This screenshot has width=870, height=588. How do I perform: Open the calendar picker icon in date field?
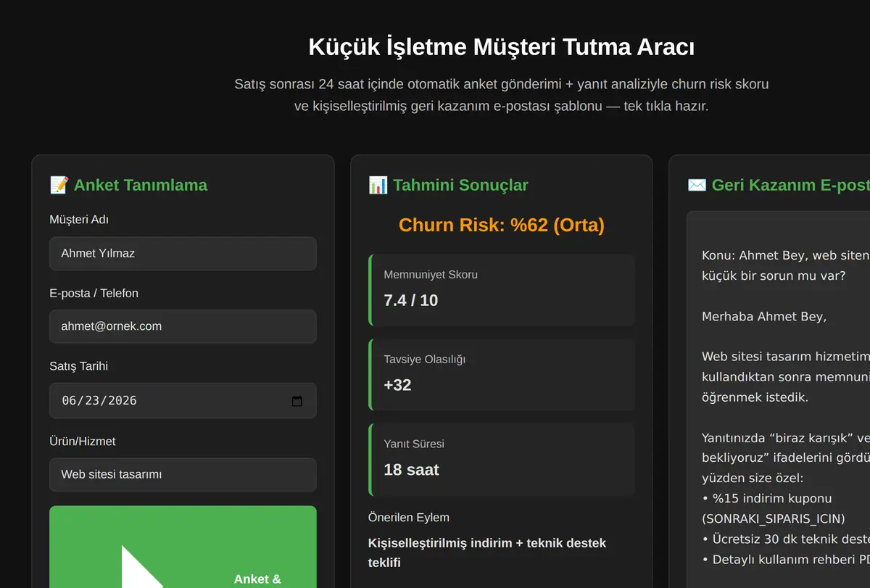[297, 401]
